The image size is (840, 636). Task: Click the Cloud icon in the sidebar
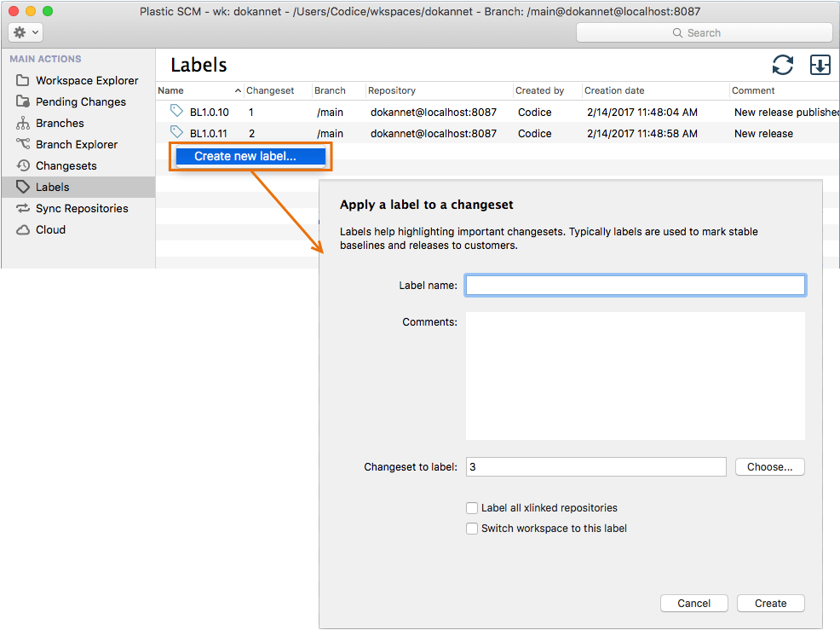coord(22,230)
